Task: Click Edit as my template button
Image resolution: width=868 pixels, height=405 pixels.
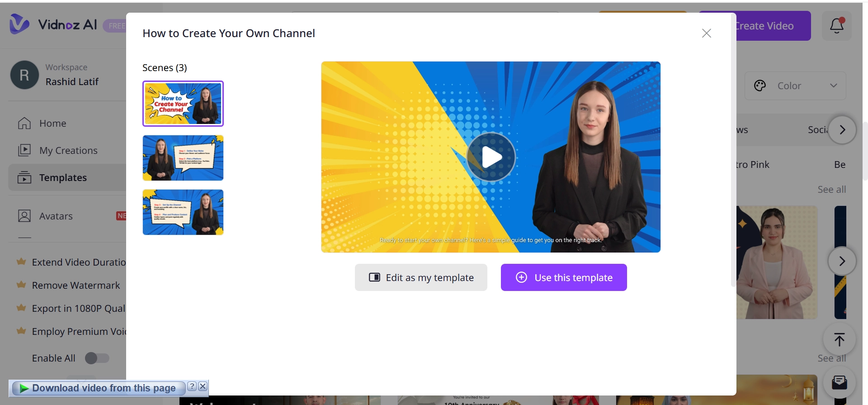Action: tap(420, 277)
